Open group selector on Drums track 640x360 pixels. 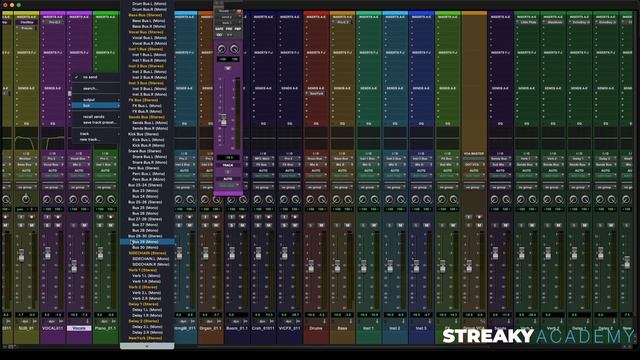point(316,187)
